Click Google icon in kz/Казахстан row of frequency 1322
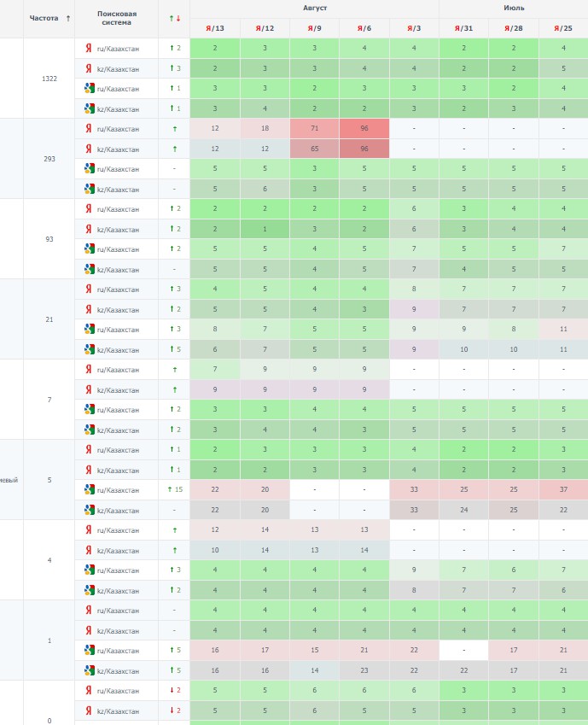 click(x=90, y=108)
